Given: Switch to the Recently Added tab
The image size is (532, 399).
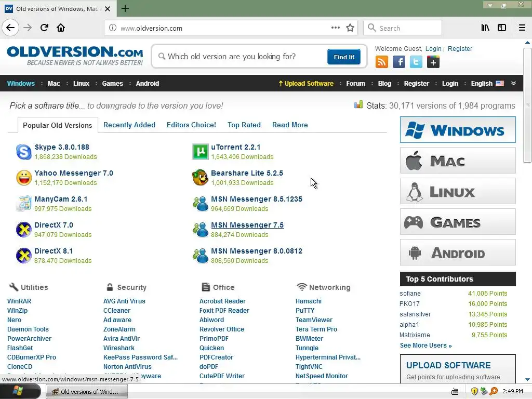Looking at the screenshot, I should pos(129,125).
